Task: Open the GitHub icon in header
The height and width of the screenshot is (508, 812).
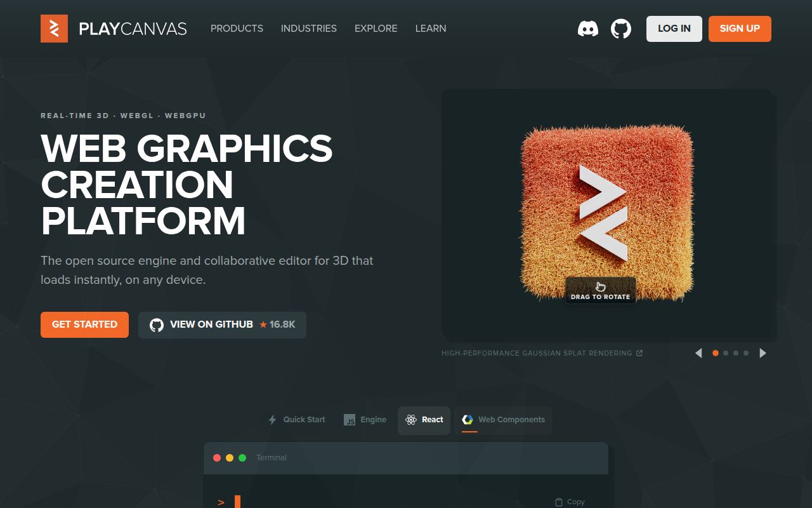Action: coord(621,29)
